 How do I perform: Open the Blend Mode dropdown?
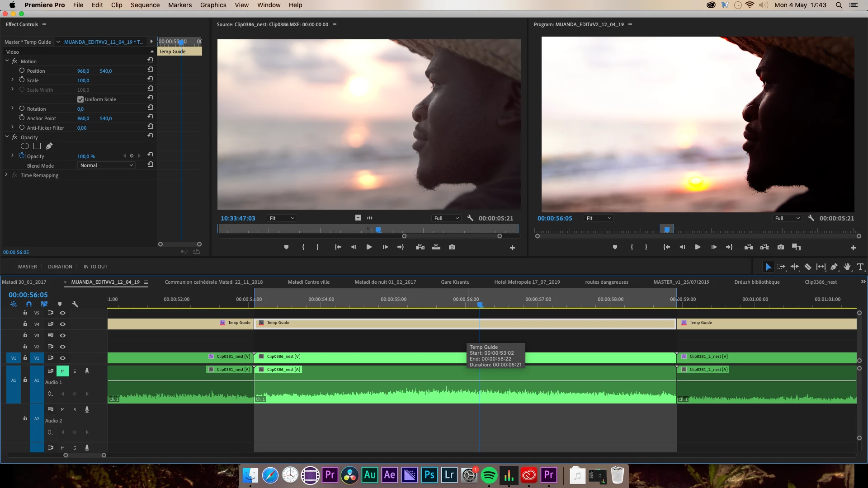(x=107, y=165)
